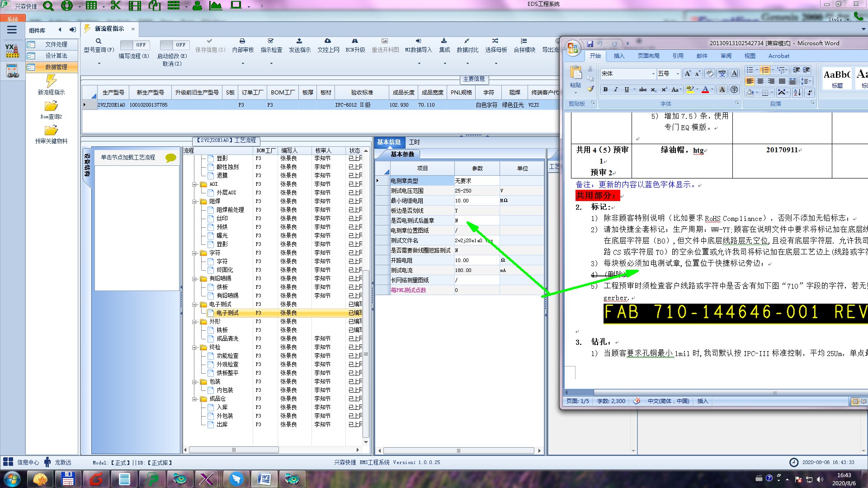The image size is (868, 488).
Task: Toggle Bold formatting in Word
Action: point(605,89)
